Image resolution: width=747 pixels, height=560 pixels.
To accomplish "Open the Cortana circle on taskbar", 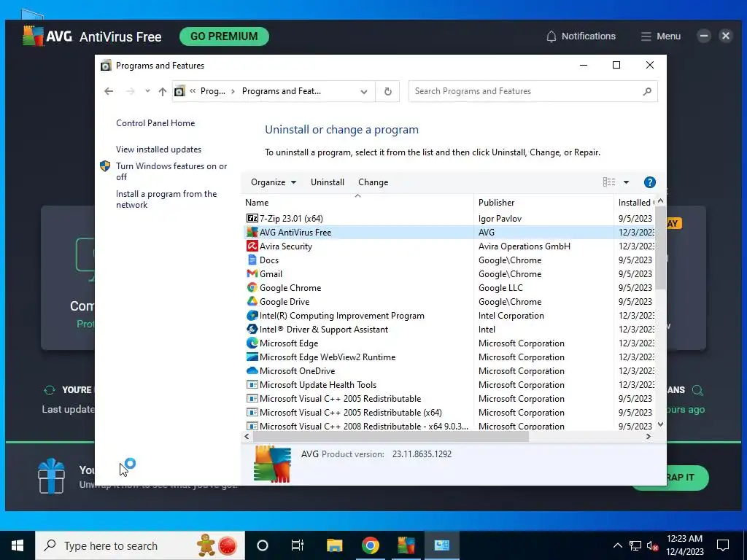I will 263,545.
